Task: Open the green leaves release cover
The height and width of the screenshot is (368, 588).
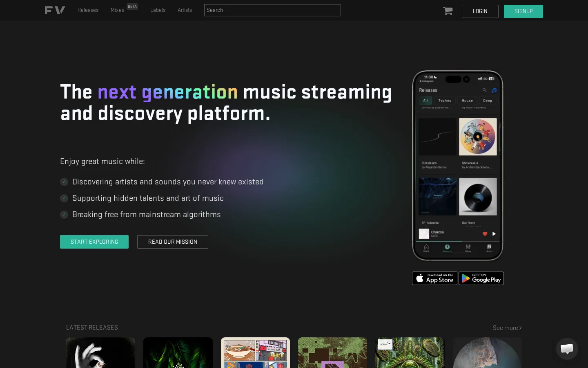Action: [178, 352]
